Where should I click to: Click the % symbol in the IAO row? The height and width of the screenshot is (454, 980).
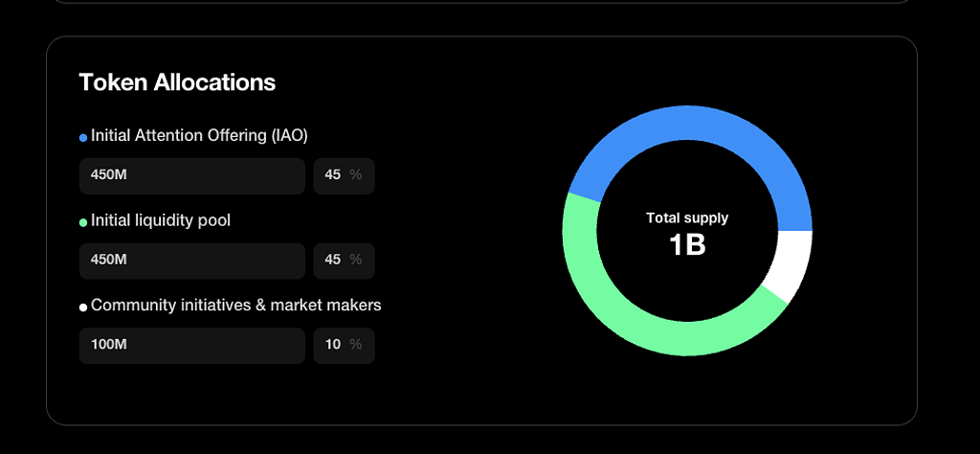(356, 175)
